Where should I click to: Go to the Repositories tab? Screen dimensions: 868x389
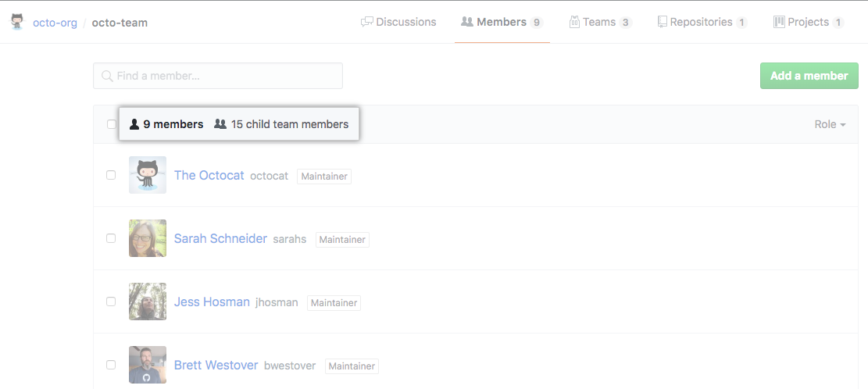tap(702, 22)
